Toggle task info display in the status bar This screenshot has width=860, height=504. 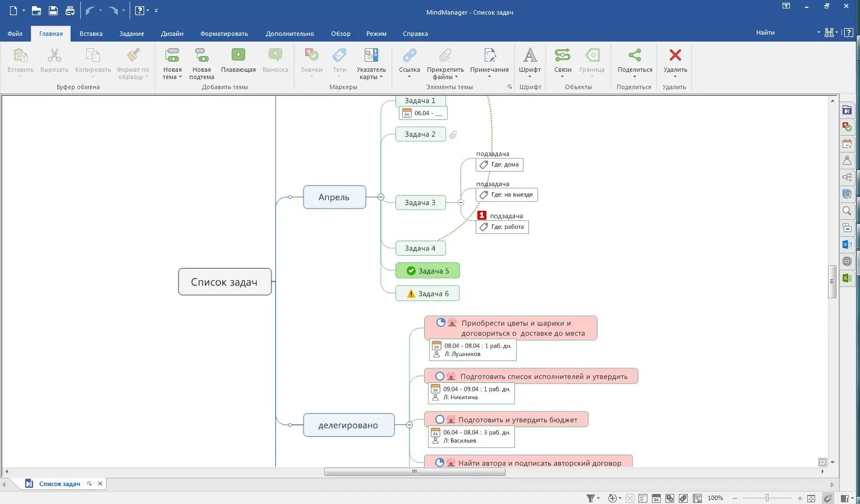click(x=656, y=498)
